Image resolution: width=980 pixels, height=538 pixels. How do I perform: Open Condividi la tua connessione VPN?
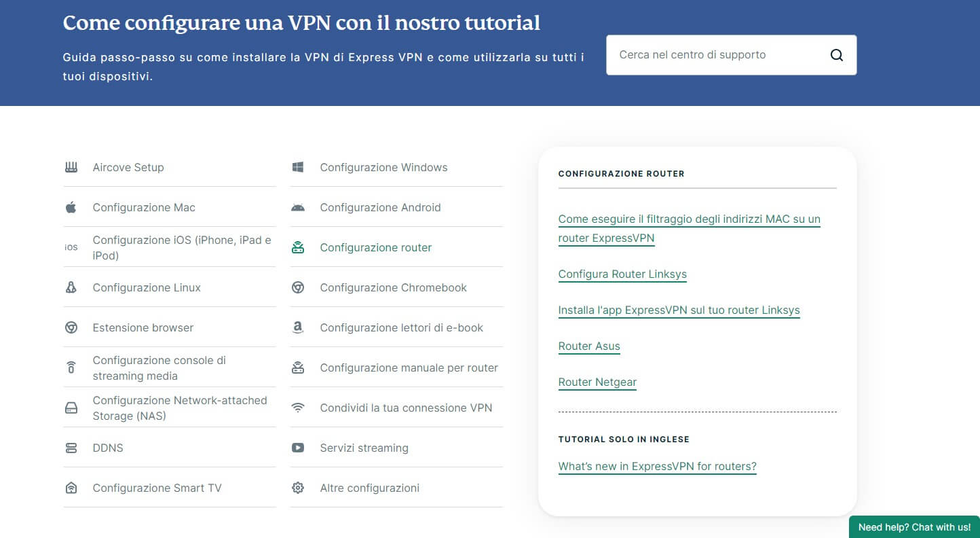point(406,408)
